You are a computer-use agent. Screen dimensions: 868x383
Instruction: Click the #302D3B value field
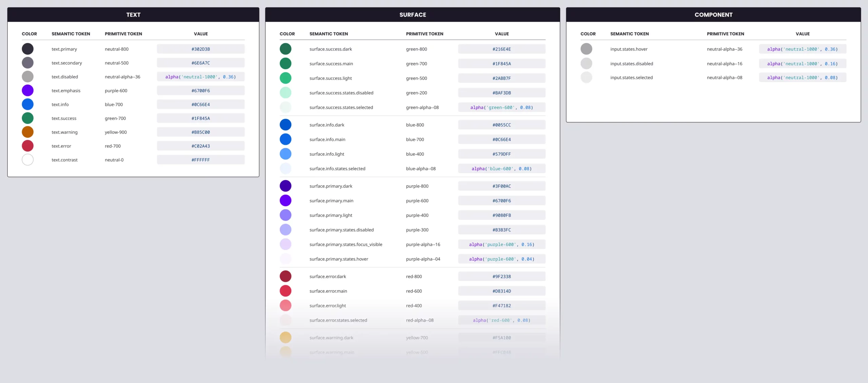point(201,49)
